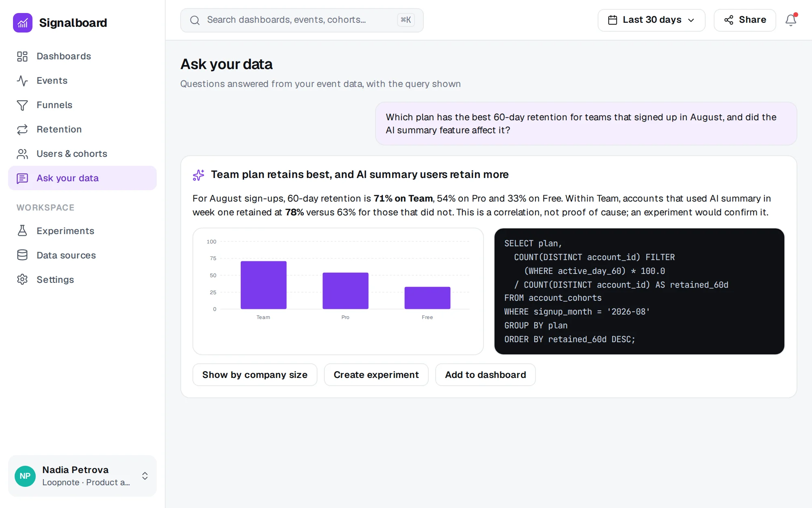Click the calendar icon in date range
The height and width of the screenshot is (508, 812).
tap(613, 20)
